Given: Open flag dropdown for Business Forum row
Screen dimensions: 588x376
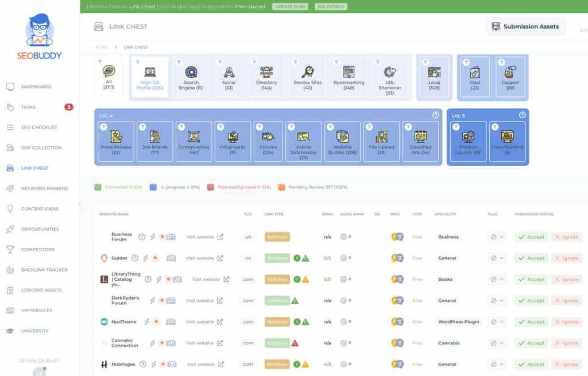Looking at the screenshot, I should [x=497, y=237].
